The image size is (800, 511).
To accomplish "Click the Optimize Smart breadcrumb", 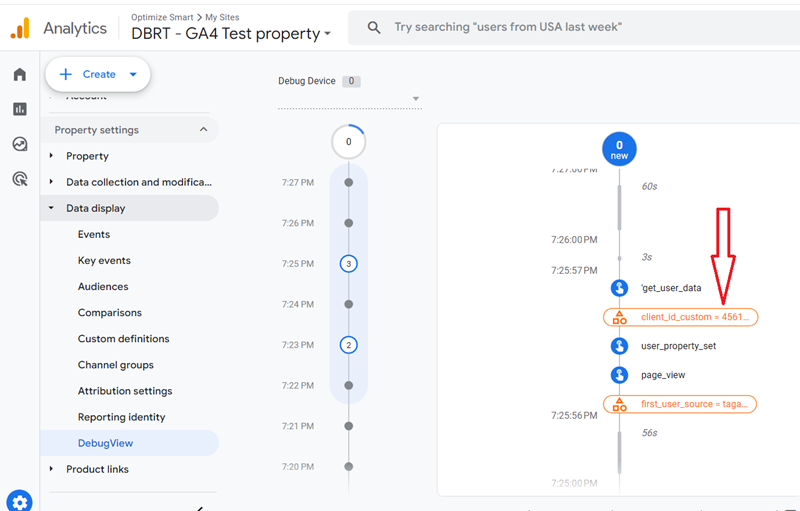I will point(162,17).
